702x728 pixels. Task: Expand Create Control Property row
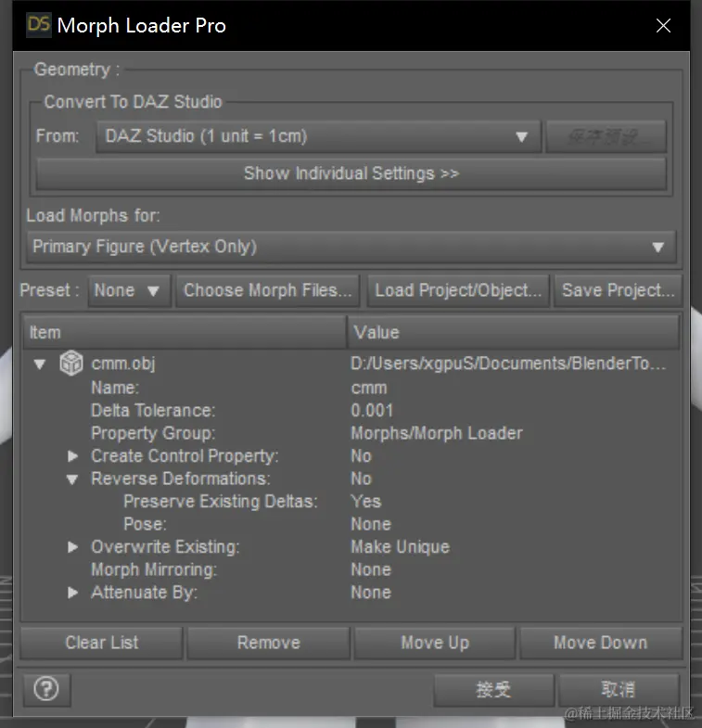tap(72, 456)
